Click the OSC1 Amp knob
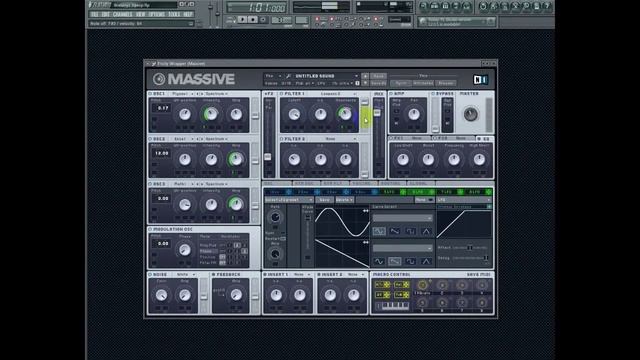This screenshot has height=360, width=640. [x=236, y=115]
